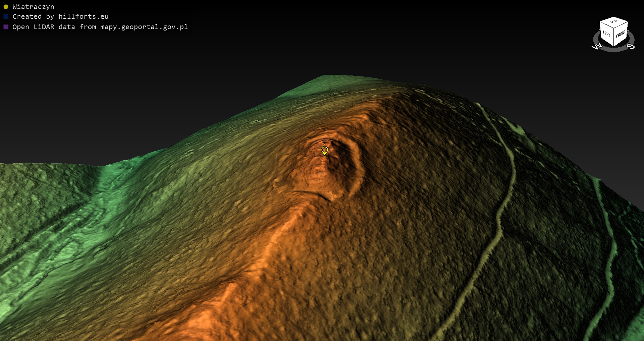Open the mapy.geoportal.gov.pl LiDAR data credit
The image size is (644, 341).
click(100, 27)
